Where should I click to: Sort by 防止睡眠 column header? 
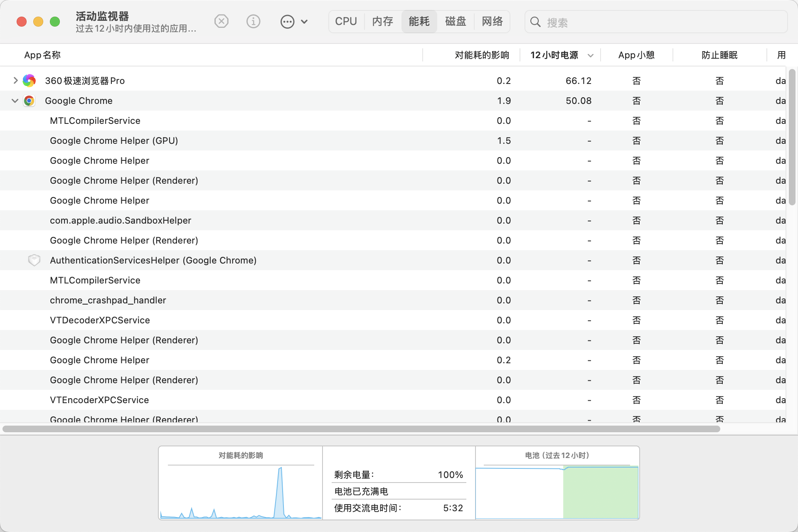coord(719,55)
